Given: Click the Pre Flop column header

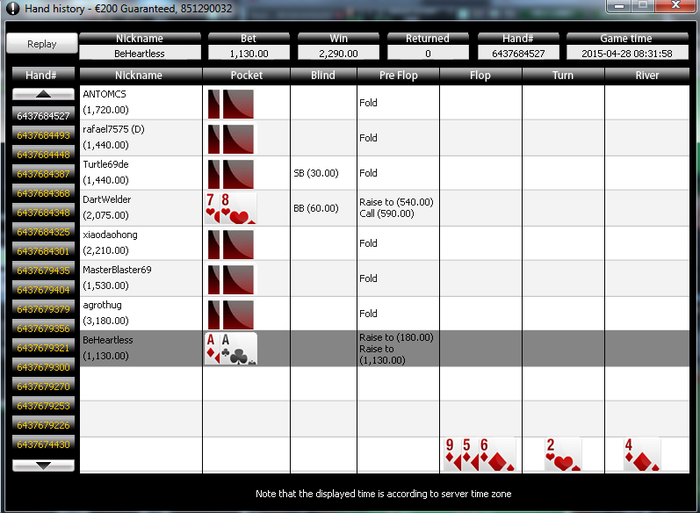Looking at the screenshot, I should (x=398, y=75).
